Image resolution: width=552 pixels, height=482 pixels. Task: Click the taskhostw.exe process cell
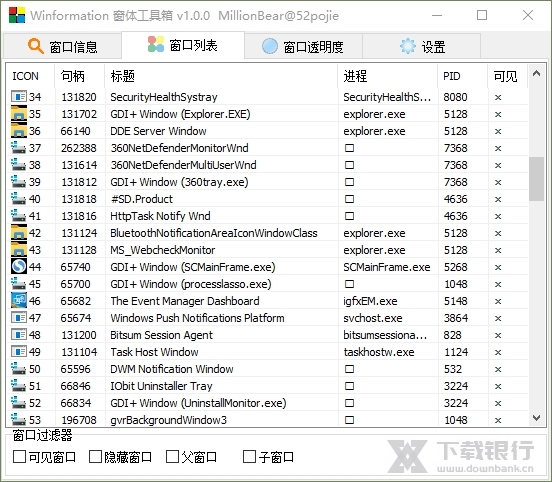coord(379,352)
